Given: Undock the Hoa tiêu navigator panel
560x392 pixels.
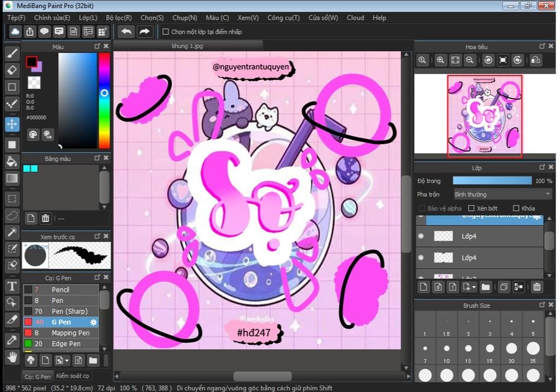Looking at the screenshot, I should click(542, 46).
